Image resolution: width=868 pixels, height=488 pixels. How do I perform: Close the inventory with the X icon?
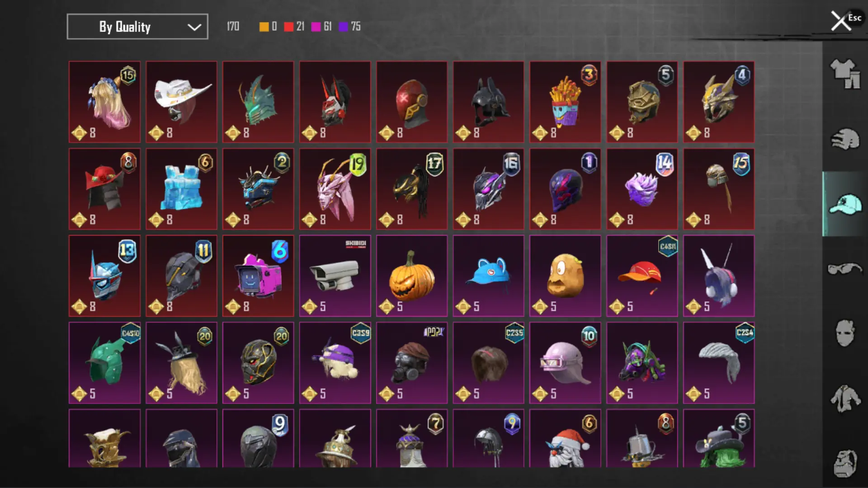840,21
